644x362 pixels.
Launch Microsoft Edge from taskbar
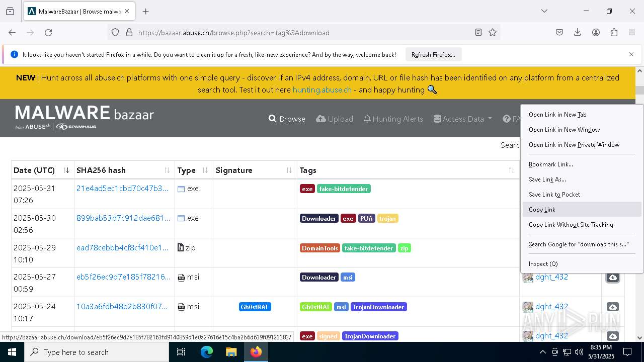coord(207,352)
